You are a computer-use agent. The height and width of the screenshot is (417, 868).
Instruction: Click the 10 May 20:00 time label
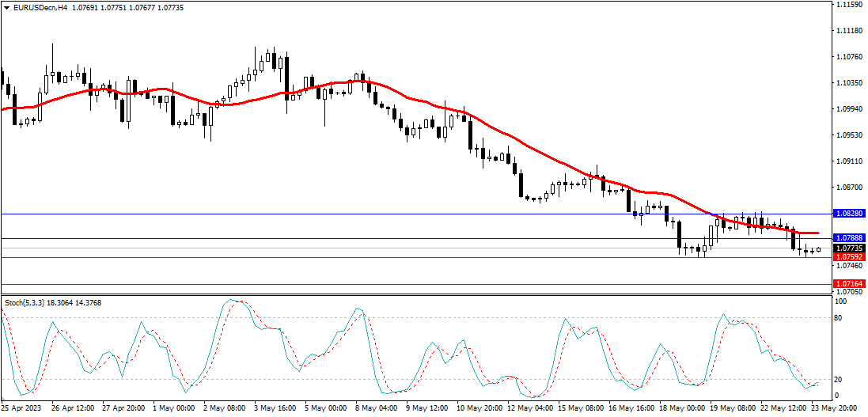pyautogui.click(x=480, y=408)
